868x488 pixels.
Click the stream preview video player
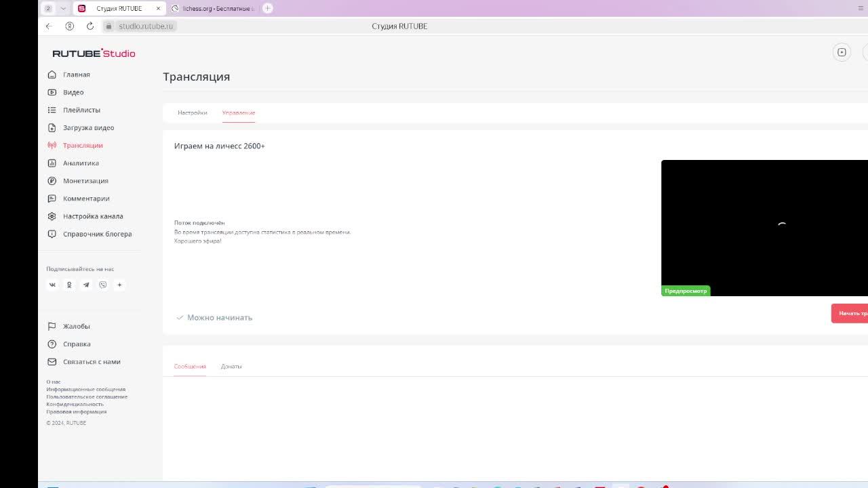point(764,228)
